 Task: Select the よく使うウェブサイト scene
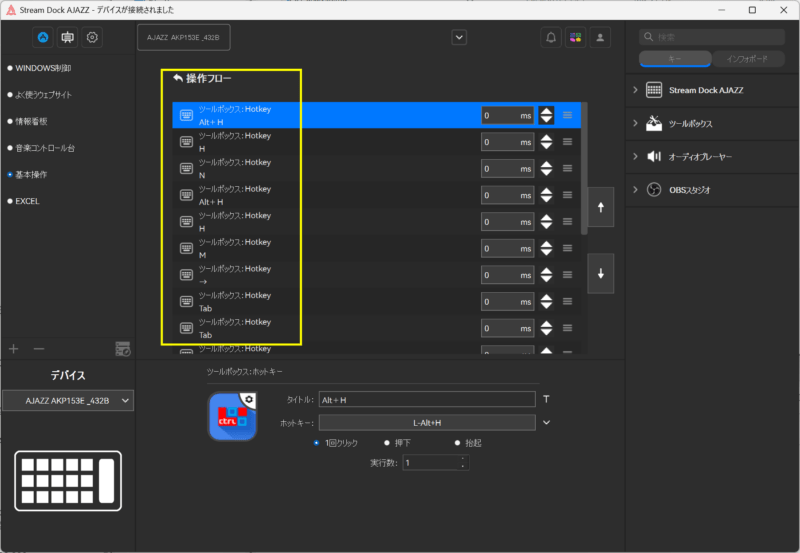click(40, 95)
